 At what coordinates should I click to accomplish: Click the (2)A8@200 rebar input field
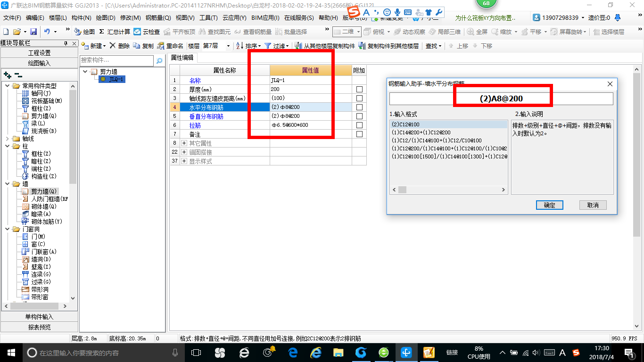click(501, 99)
